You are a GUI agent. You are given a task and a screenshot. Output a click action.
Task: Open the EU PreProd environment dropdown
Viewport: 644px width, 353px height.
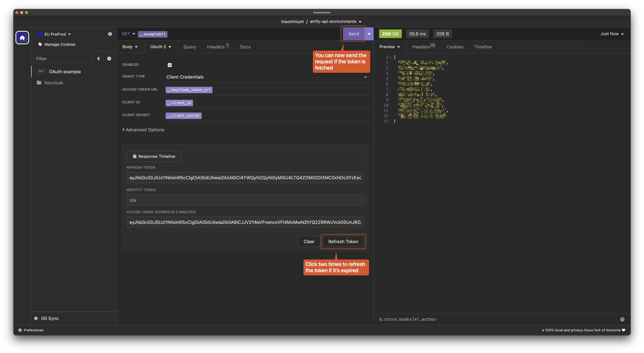pos(55,34)
